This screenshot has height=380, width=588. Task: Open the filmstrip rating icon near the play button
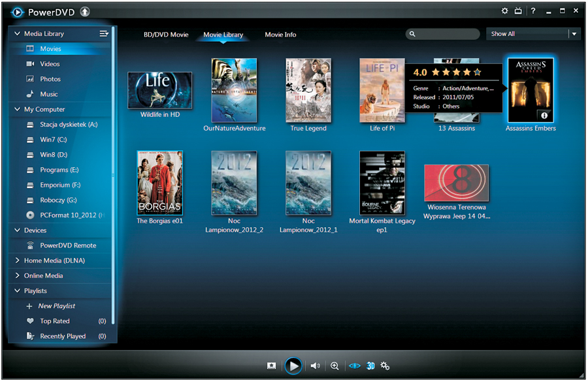271,366
